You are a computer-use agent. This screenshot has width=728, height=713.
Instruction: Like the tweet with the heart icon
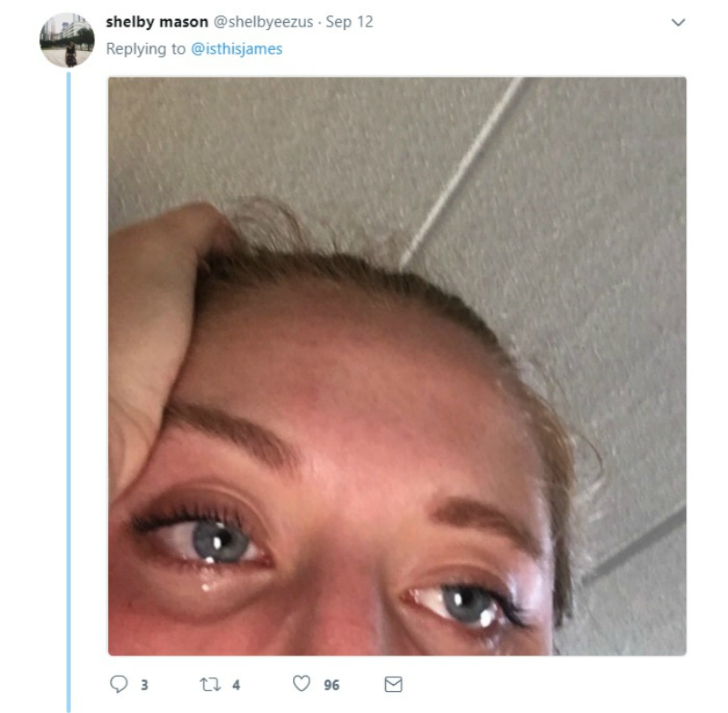301,684
